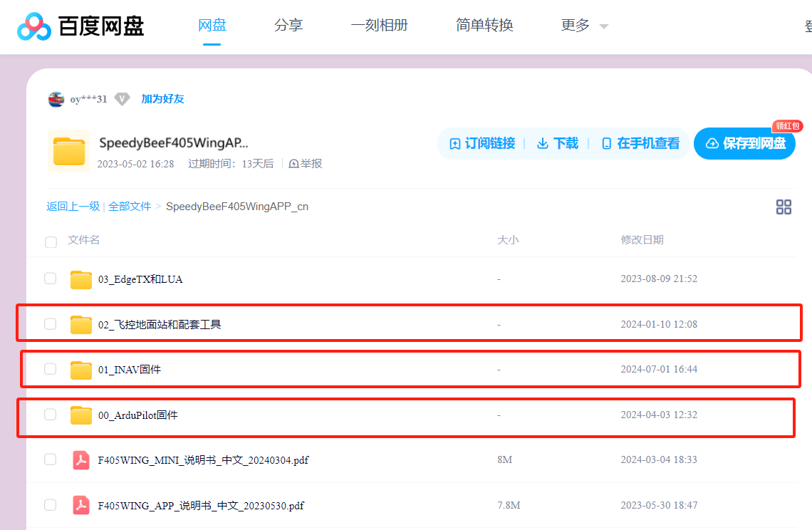Click breadcrumb text SpeedyBeeF405WingAPP_cn
This screenshot has width=812, height=530.
tap(237, 207)
